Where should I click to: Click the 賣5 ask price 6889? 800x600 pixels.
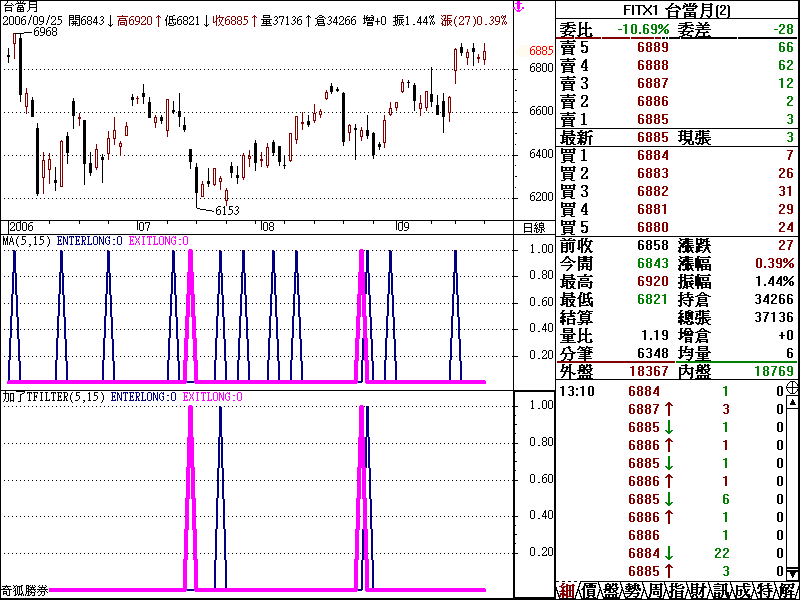click(x=652, y=48)
